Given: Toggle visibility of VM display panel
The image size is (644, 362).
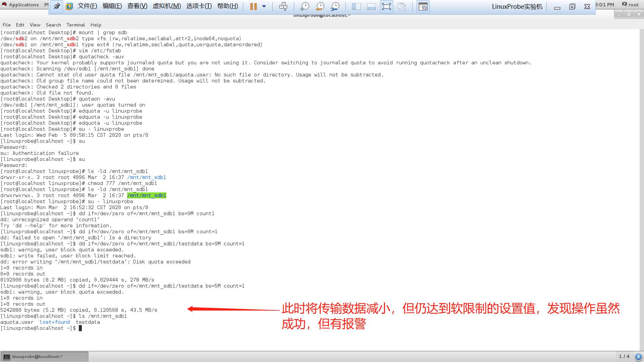Looking at the screenshot, I should pyautogui.click(x=423, y=6).
